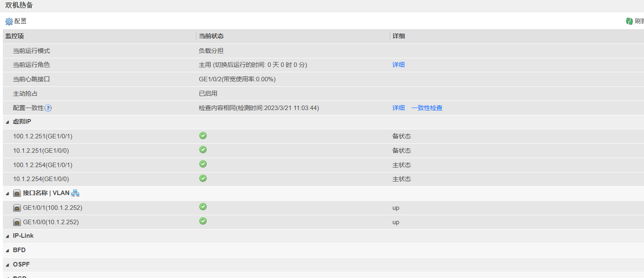Select the 当前心跳接口 row label
Screen dimensions: 644x278
(31, 79)
